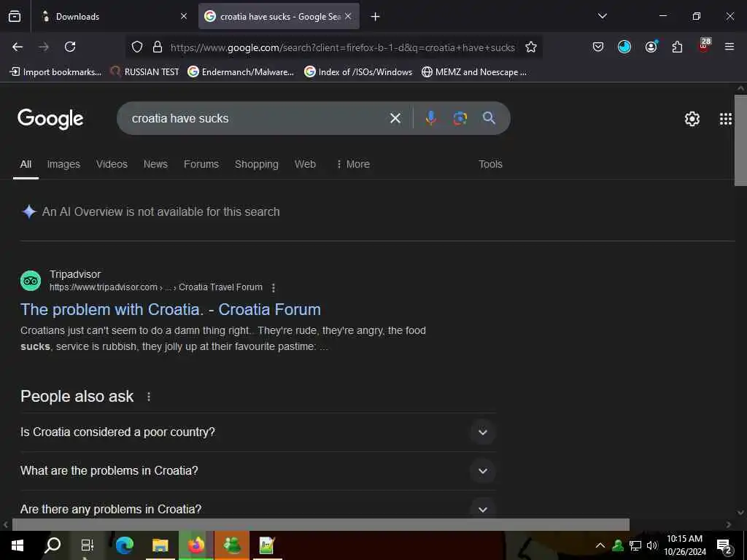Image resolution: width=747 pixels, height=560 pixels.
Task: Open More search filters dropdown
Action: [353, 164]
